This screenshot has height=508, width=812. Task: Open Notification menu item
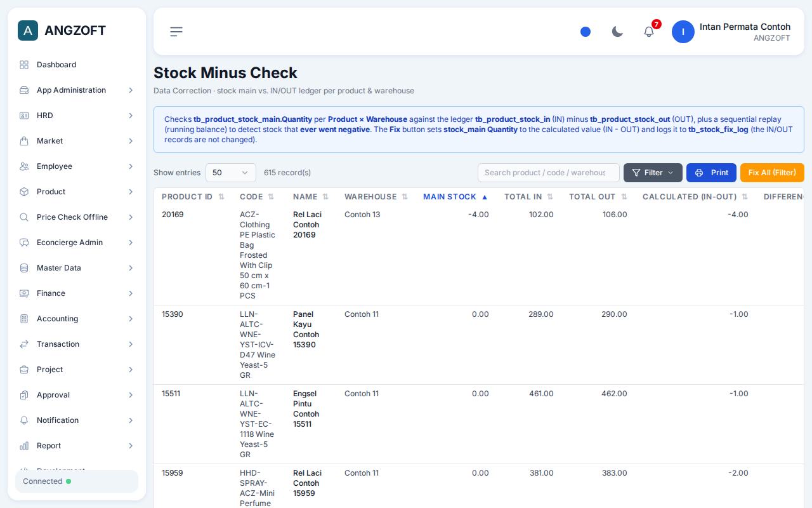pos(77,420)
